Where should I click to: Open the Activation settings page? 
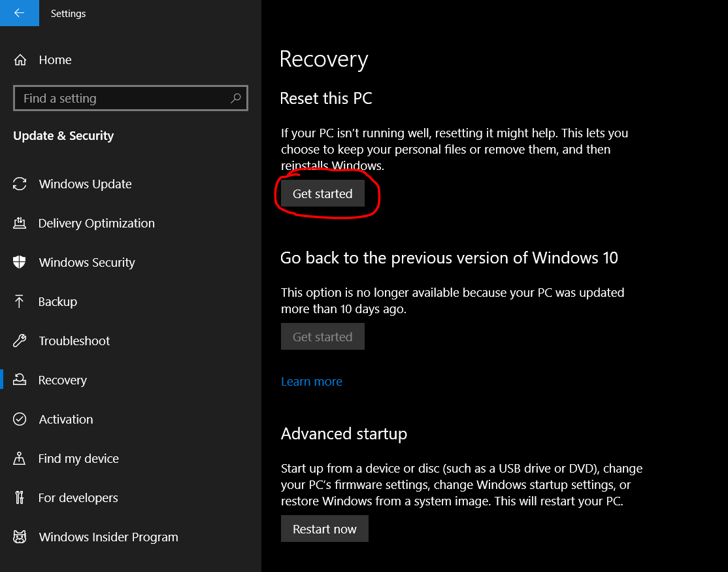point(65,420)
